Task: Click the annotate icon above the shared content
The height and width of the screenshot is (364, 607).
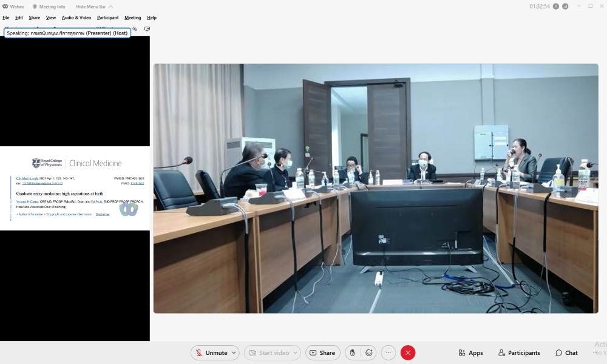Action: pos(134,29)
